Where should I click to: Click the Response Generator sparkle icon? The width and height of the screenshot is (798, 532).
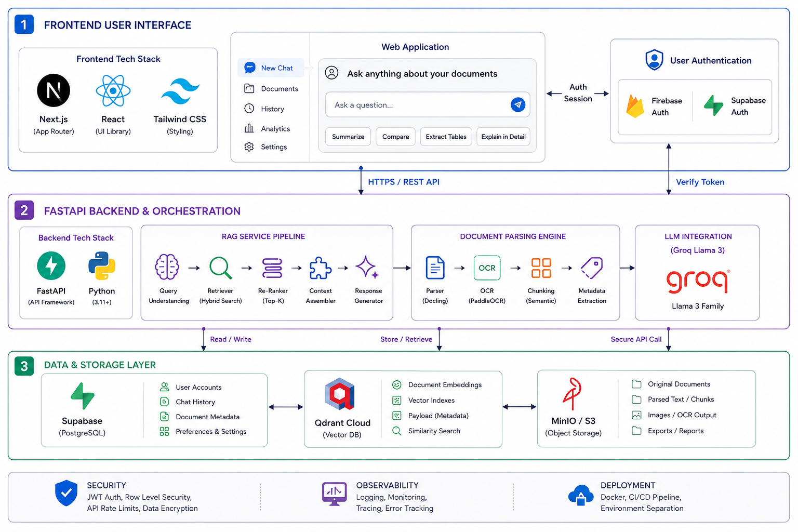click(367, 267)
